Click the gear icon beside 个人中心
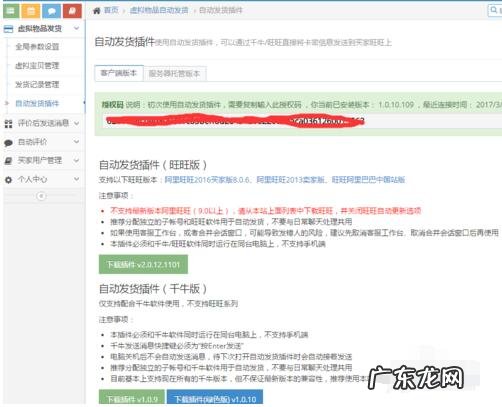Viewport: 502px width, 407px height. click(x=8, y=180)
